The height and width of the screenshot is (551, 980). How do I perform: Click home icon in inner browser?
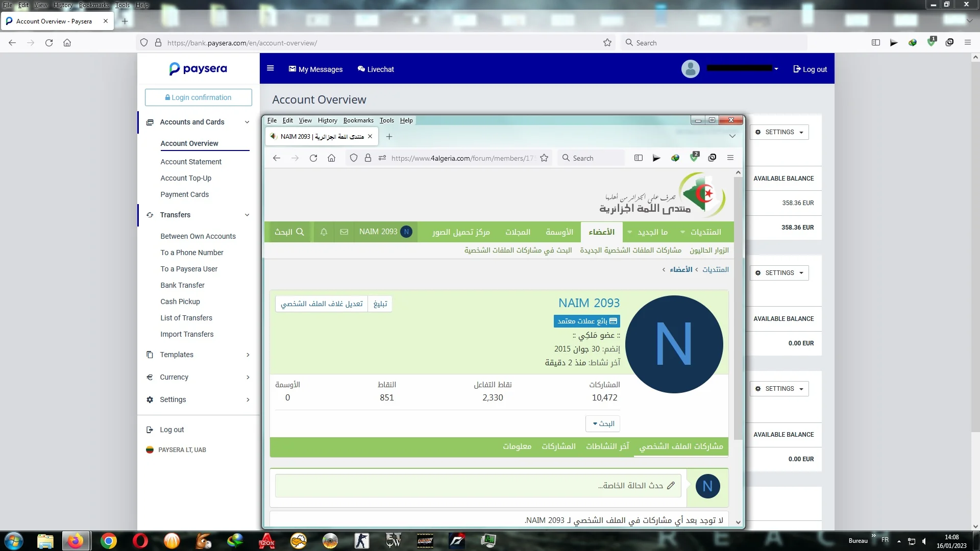coord(331,158)
